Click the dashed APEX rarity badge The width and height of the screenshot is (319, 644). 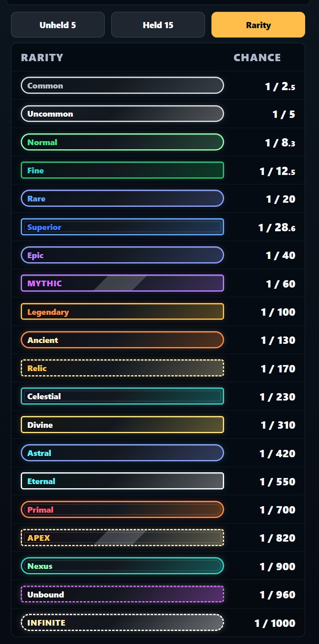[x=122, y=538]
